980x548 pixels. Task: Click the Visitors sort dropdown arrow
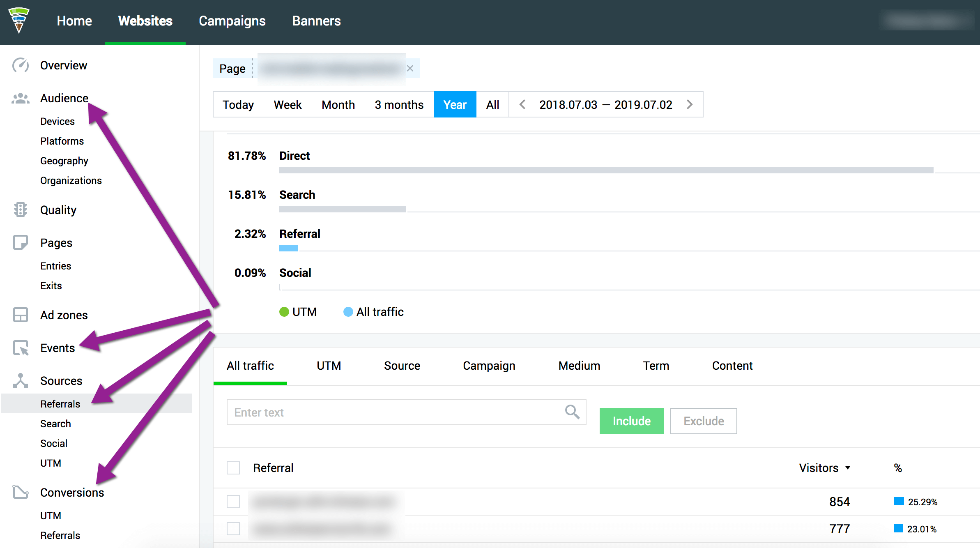(849, 467)
